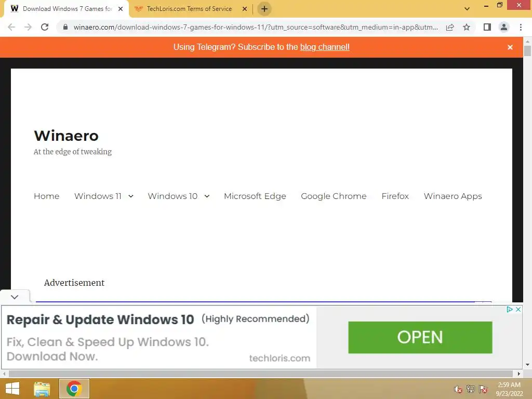532x399 pixels.
Task: Open the Google Chrome category
Action: pos(334,196)
